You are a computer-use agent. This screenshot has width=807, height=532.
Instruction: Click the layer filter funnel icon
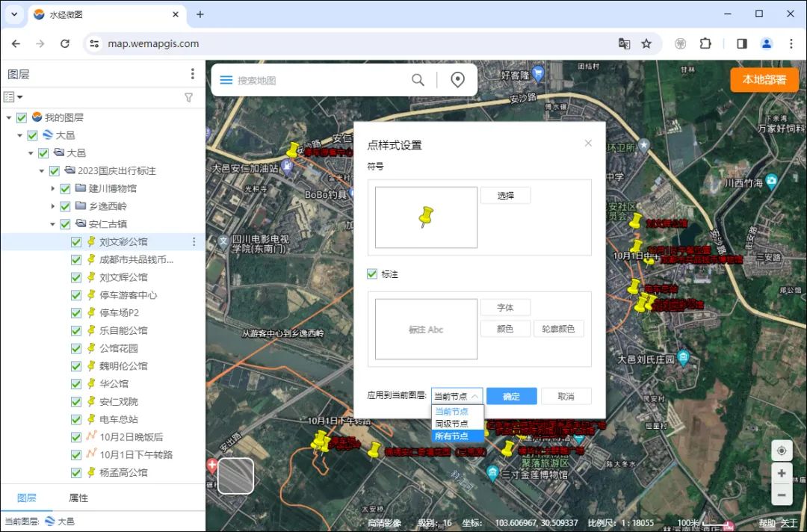pyautogui.click(x=188, y=97)
